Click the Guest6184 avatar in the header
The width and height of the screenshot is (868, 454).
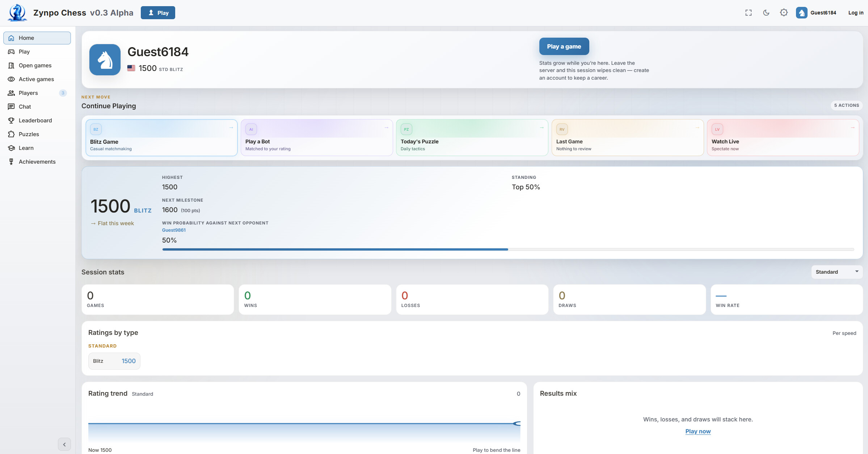coord(801,13)
